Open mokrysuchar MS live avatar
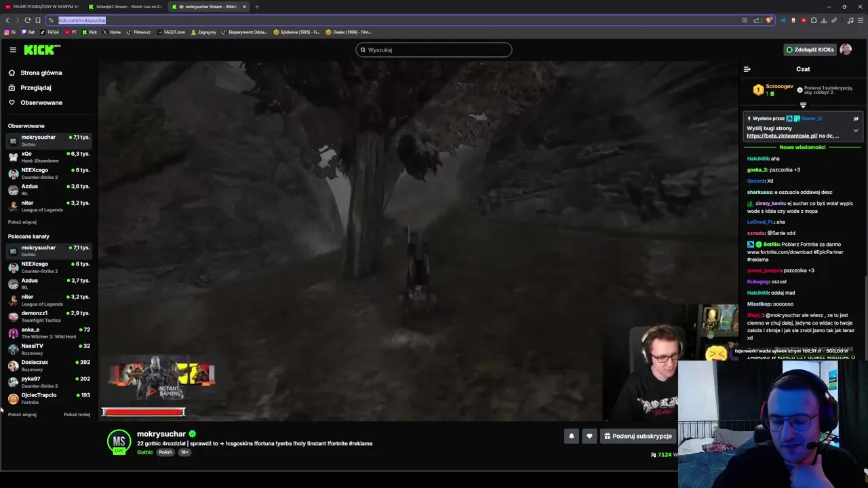The image size is (868, 488). [x=119, y=443]
